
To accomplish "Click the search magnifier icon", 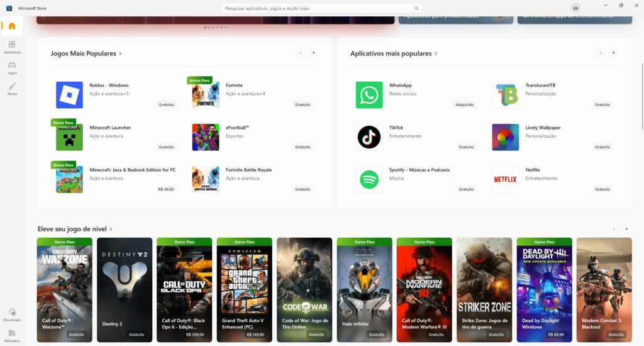I will click(x=416, y=8).
